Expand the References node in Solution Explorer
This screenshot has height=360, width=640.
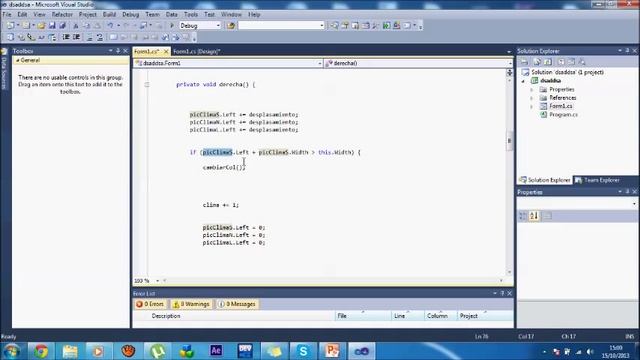coord(531,98)
